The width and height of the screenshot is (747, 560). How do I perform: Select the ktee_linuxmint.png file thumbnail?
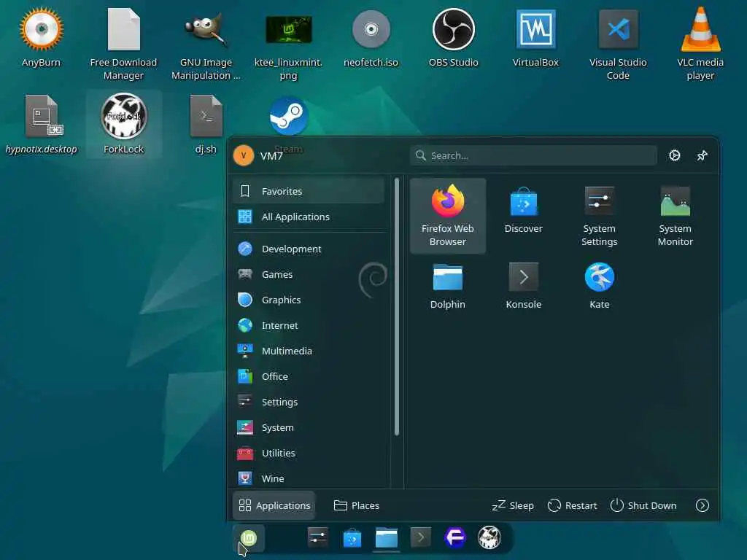tap(288, 29)
